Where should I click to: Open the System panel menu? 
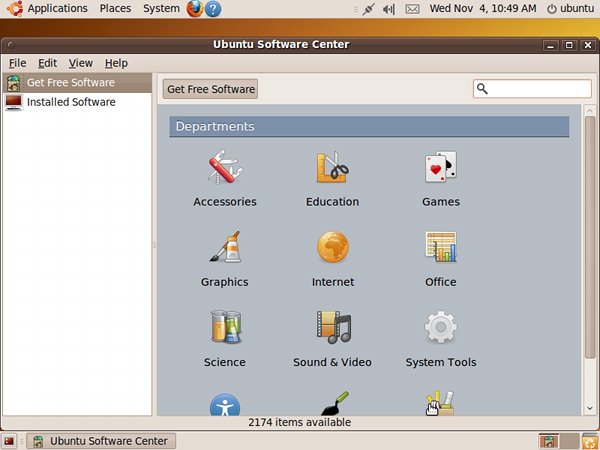point(161,8)
